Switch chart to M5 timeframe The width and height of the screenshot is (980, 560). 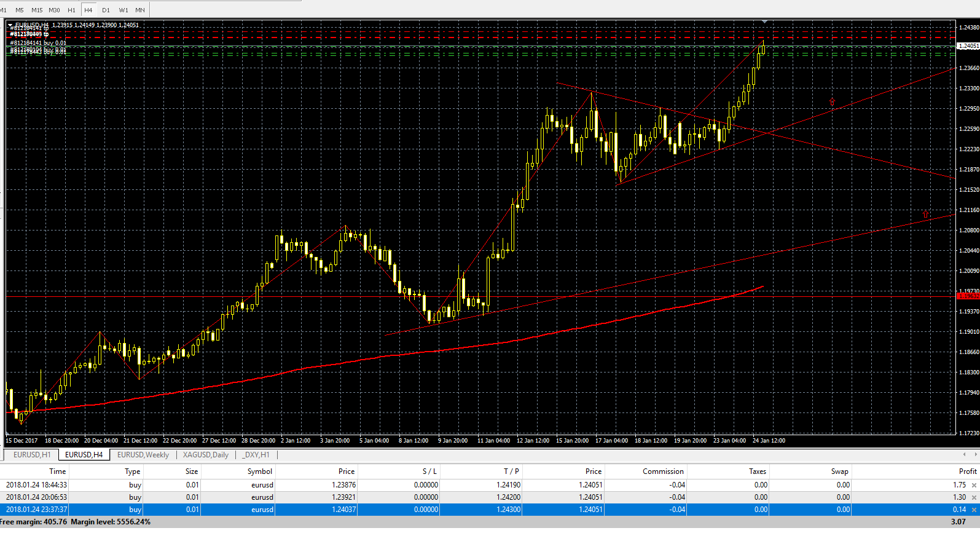click(20, 10)
